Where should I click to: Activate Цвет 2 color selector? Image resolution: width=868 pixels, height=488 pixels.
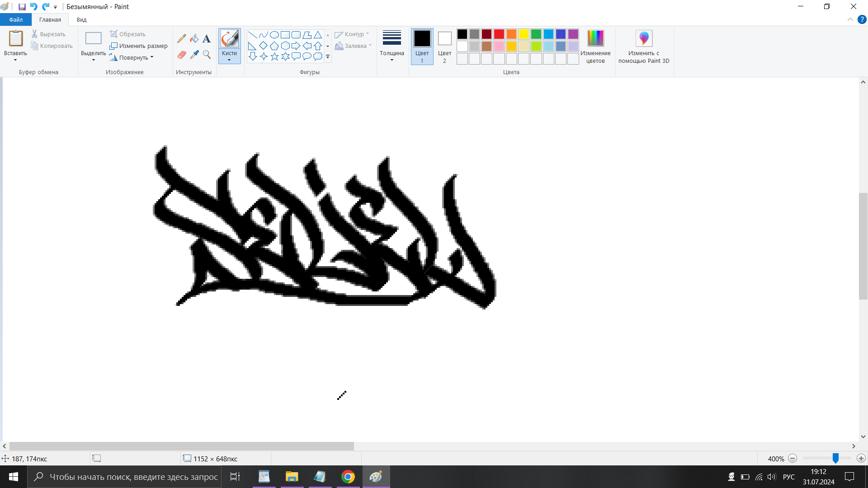(444, 46)
